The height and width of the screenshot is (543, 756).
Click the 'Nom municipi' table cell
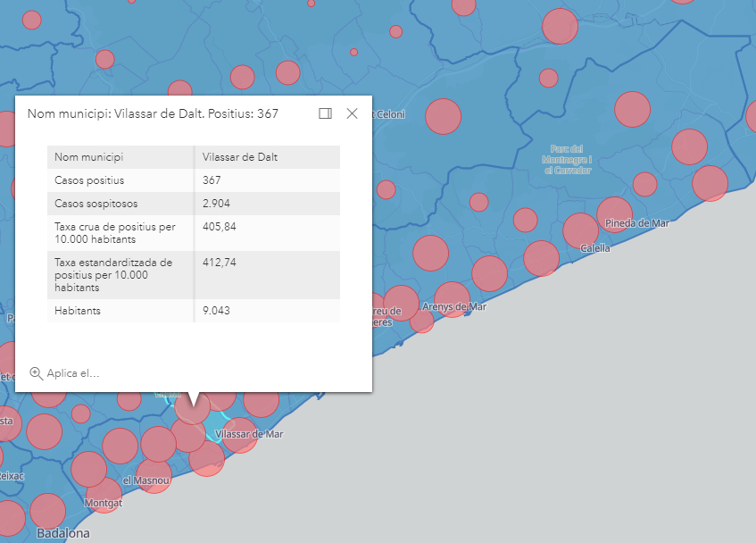120,157
